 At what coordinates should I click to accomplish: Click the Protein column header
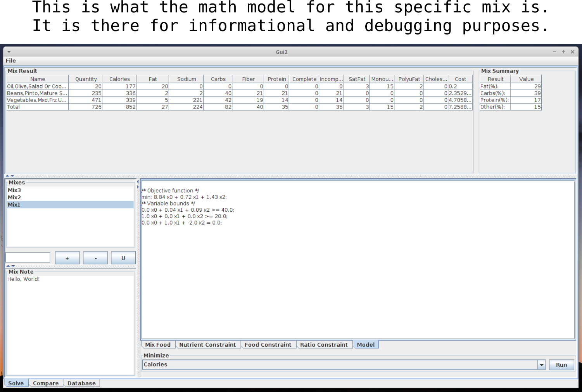277,79
